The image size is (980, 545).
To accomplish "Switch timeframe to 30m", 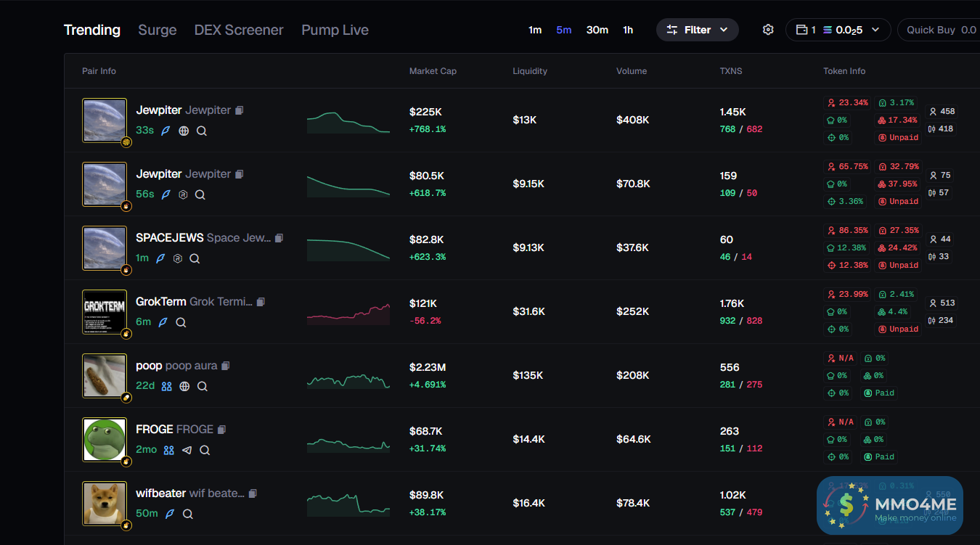I will pos(597,30).
